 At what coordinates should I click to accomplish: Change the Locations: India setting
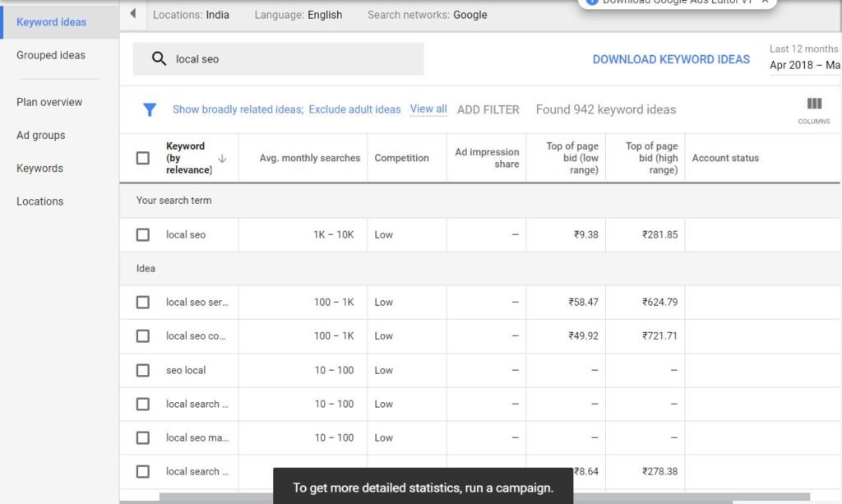pos(191,15)
